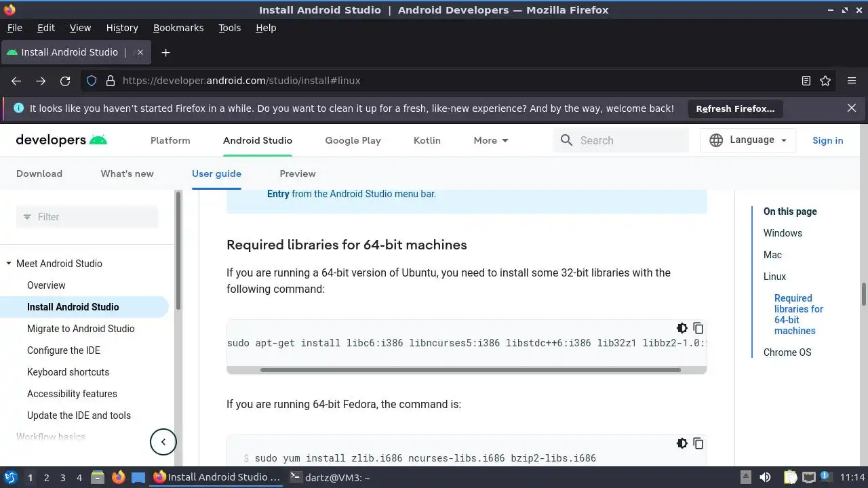Reload the current page
The image size is (868, 488).
pos(65,81)
